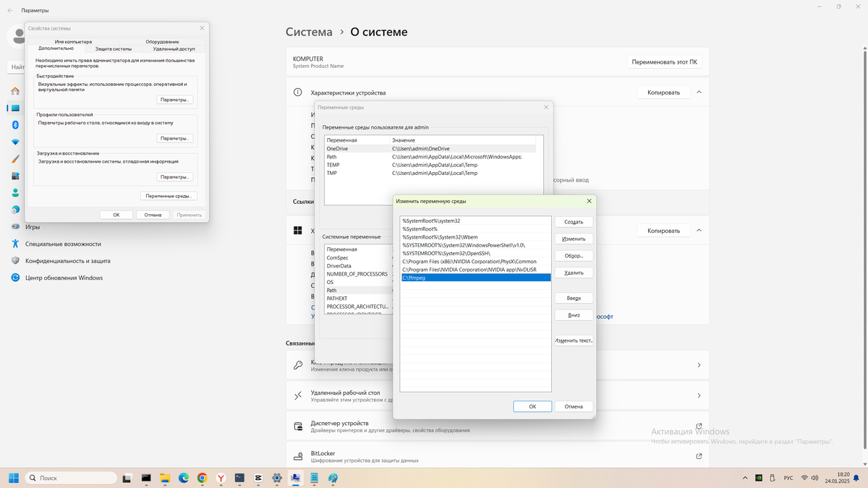Switch to Удаленный доступ tab

[174, 48]
